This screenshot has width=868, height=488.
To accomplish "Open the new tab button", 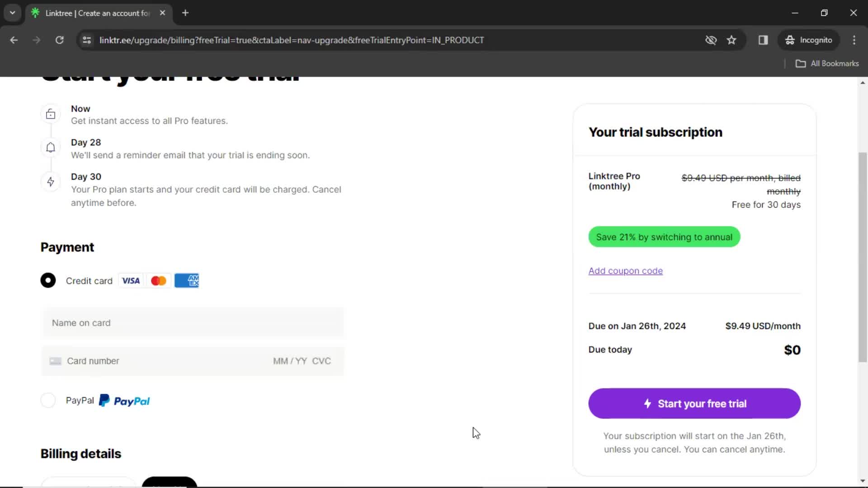I will [x=185, y=13].
